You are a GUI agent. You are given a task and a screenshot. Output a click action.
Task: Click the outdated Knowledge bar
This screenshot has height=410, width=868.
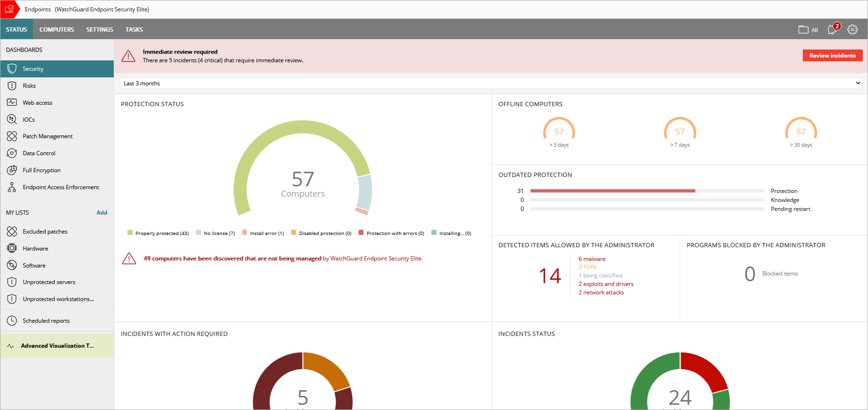click(x=647, y=200)
